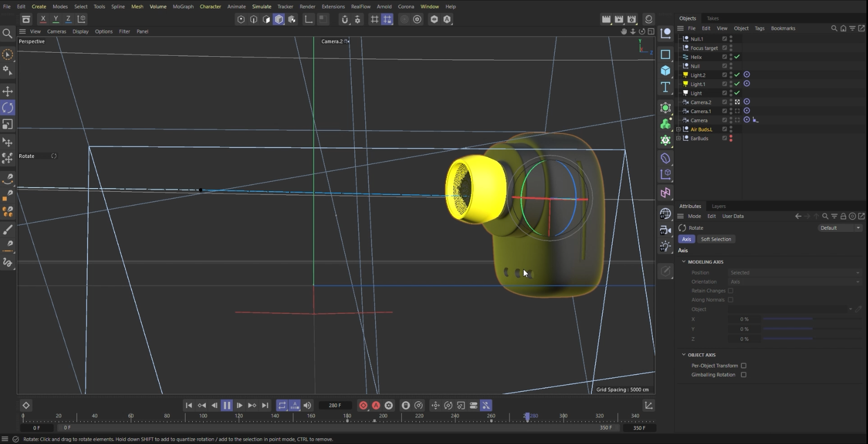Expand the Air Buds.L object tree
The width and height of the screenshot is (868, 444).
678,129
